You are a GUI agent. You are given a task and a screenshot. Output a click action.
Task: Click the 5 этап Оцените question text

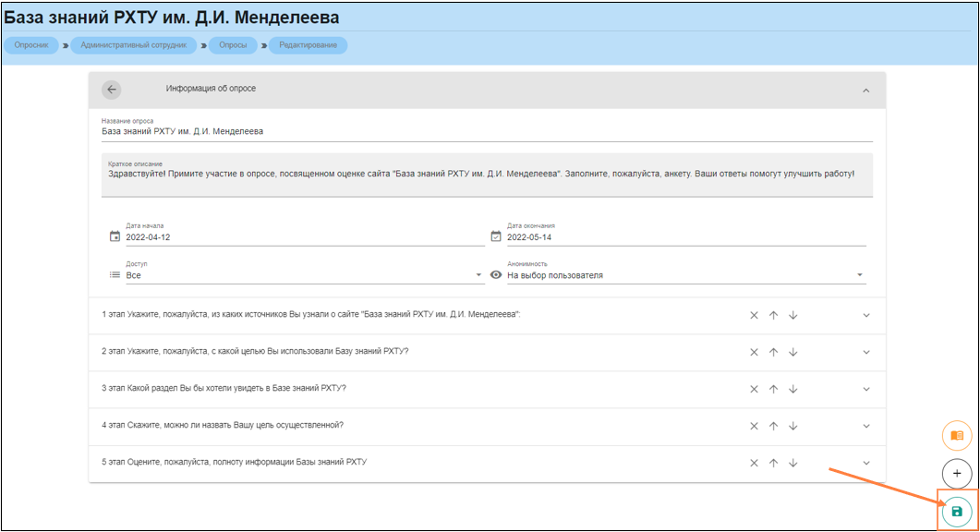click(235, 462)
